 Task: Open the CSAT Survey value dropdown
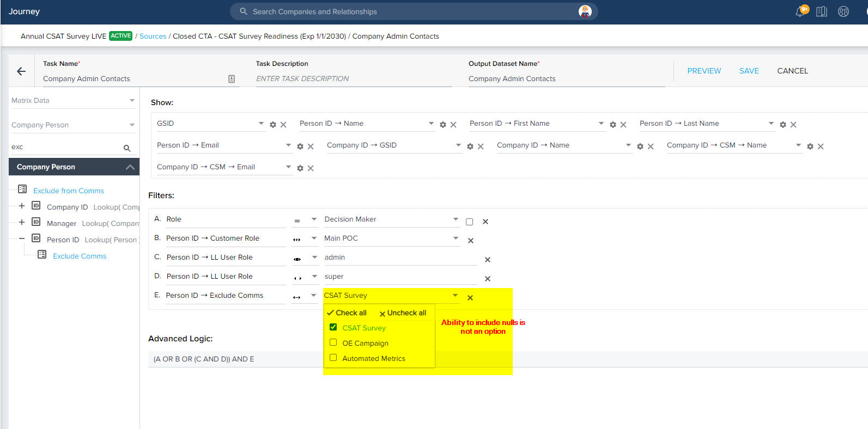point(392,296)
